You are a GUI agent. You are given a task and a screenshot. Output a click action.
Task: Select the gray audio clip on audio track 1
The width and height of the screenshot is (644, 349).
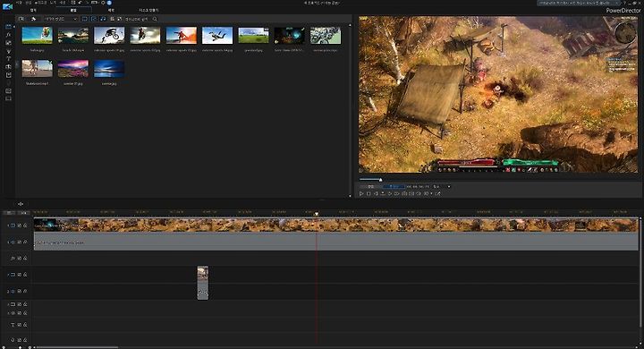coord(336,243)
